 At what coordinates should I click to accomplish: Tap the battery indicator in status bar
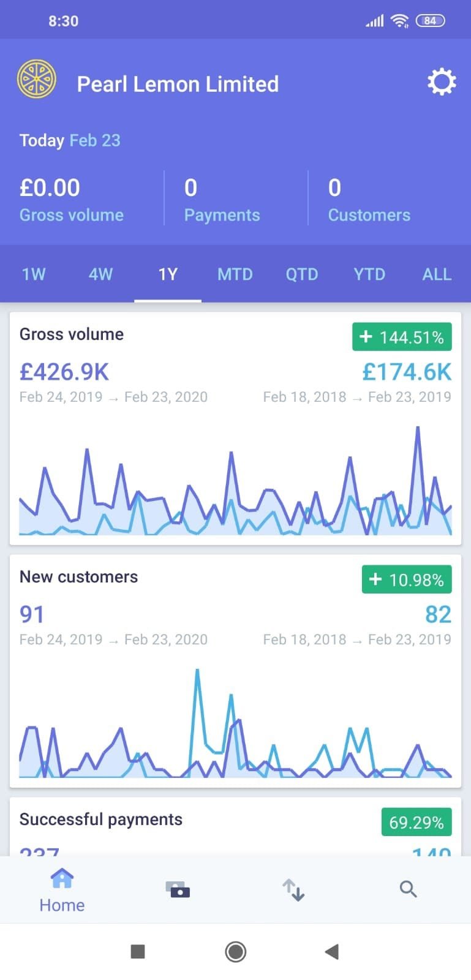point(430,21)
